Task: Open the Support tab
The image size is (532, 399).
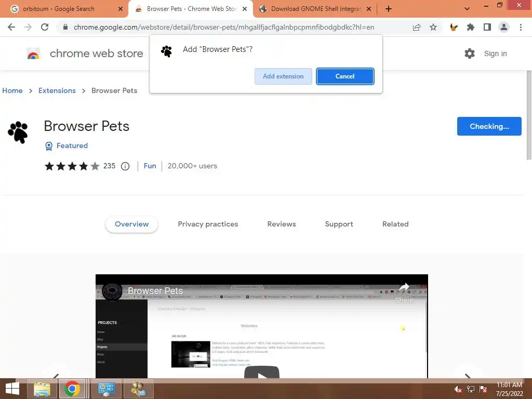Action: click(x=339, y=224)
